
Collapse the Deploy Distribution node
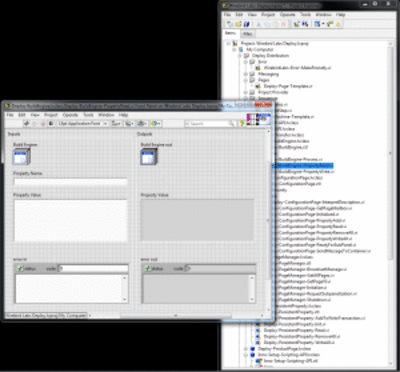(240, 56)
